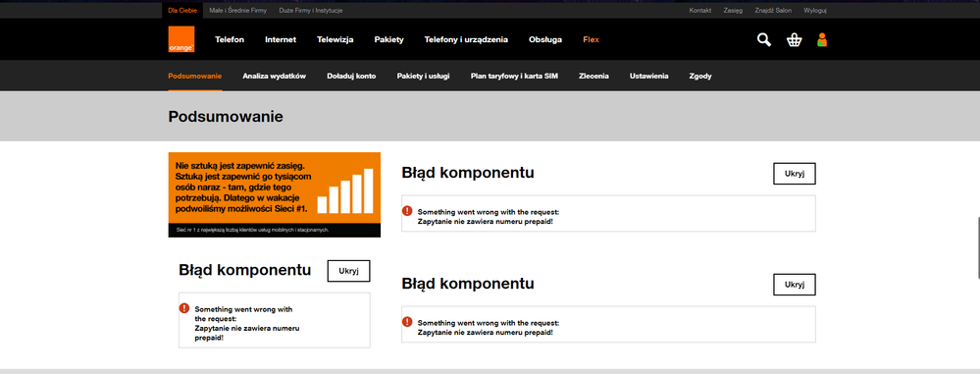This screenshot has height=374, width=980.
Task: Click Ukryj in top-right error component
Action: tap(795, 174)
